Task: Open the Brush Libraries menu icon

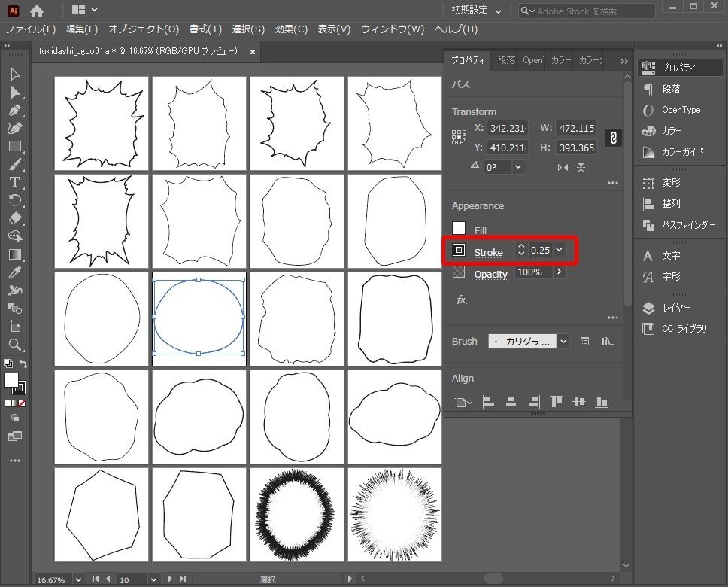Action: point(608,341)
